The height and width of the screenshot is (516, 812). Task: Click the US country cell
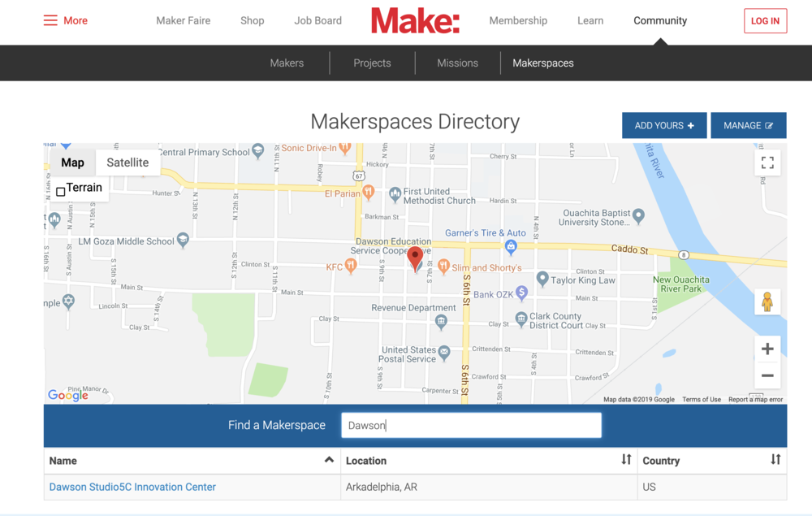(x=712, y=487)
